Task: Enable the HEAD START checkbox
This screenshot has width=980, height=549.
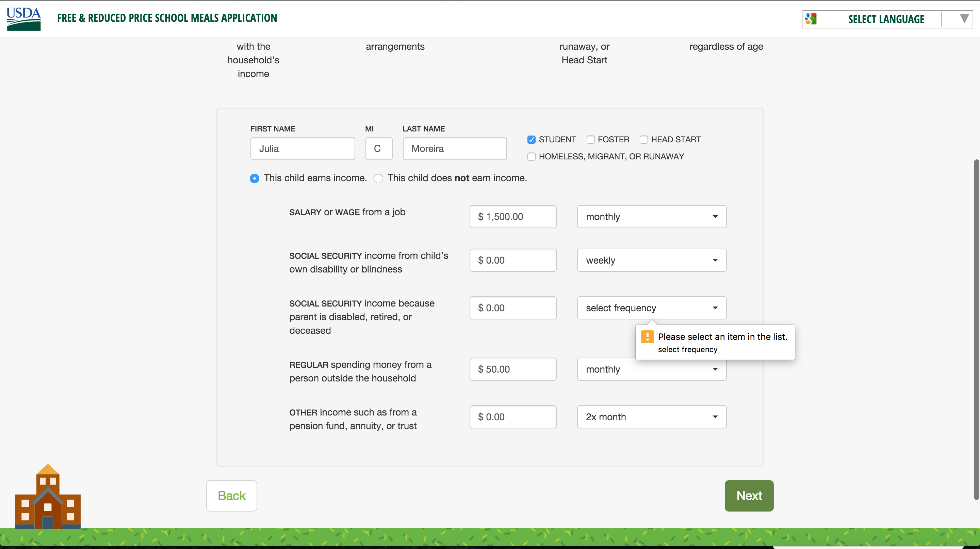Action: (644, 140)
